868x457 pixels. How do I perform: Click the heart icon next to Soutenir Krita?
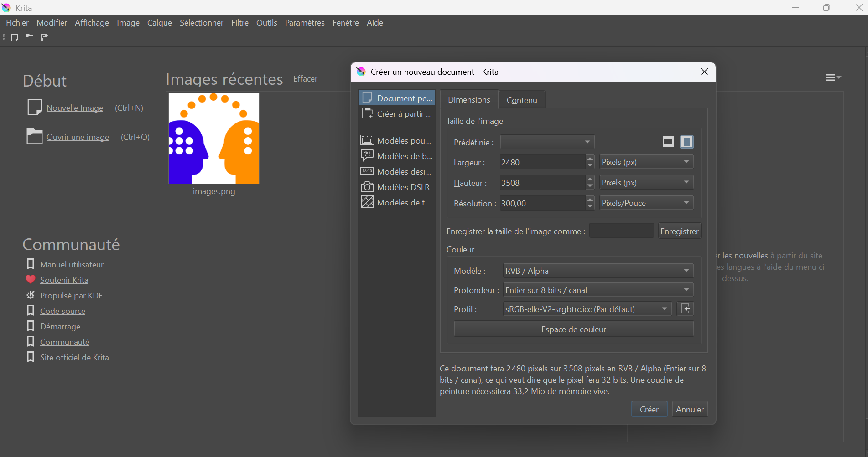pyautogui.click(x=31, y=279)
